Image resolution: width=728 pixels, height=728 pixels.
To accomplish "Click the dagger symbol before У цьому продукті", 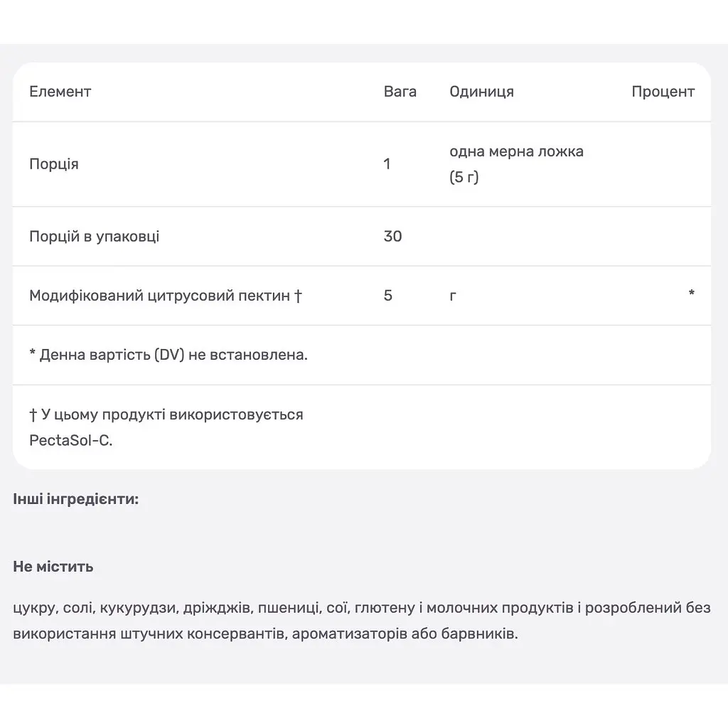I will [33, 414].
